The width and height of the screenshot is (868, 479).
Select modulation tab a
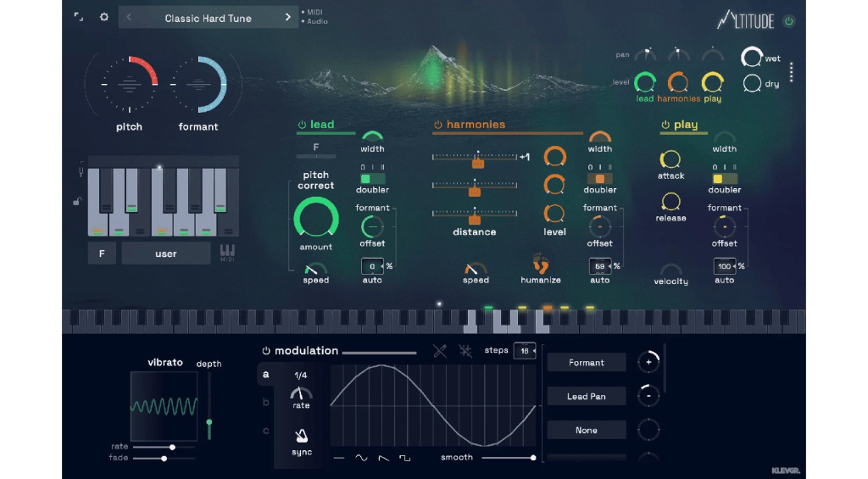coord(266,375)
